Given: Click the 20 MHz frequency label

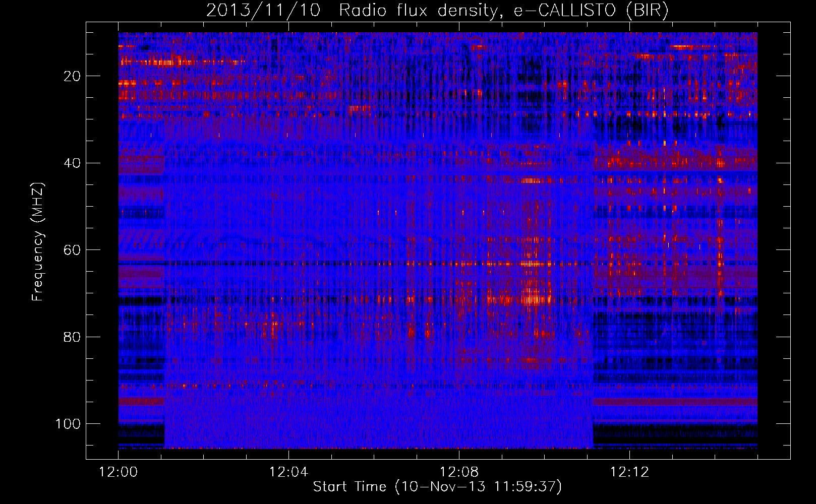Looking at the screenshot, I should [73, 76].
